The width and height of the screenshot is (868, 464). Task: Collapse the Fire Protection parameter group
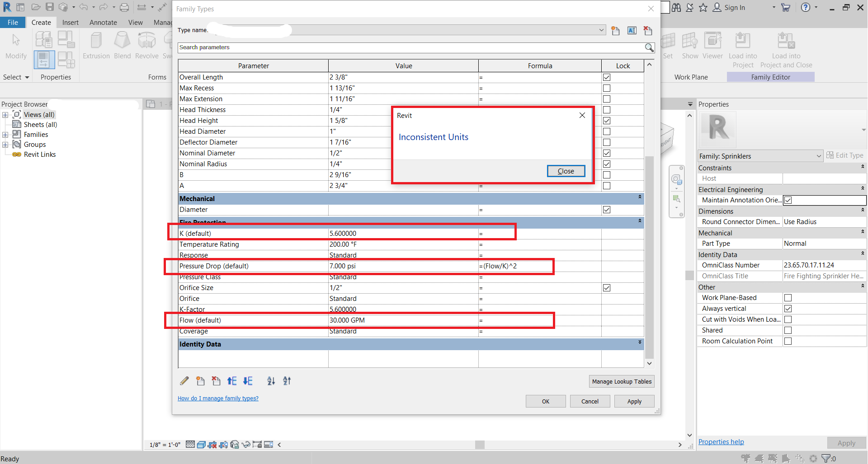tap(639, 221)
